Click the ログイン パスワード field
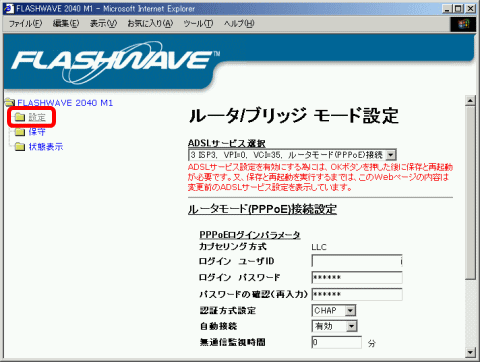The height and width of the screenshot is (362, 480). coord(357,277)
